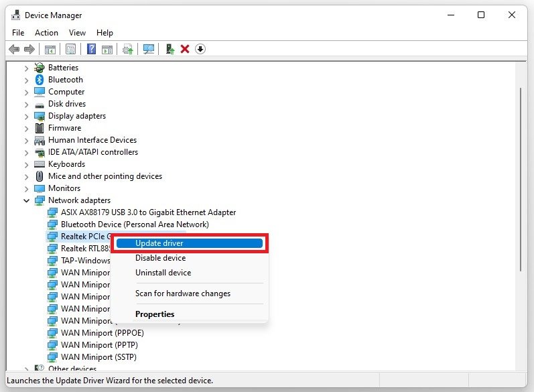The height and width of the screenshot is (392, 534).
Task: Choose Update driver from context menu
Action: click(x=190, y=243)
